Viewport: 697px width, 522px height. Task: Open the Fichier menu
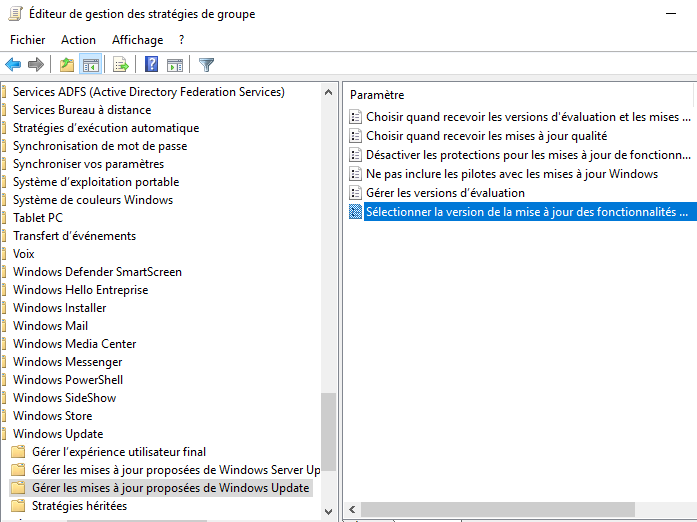tap(28, 40)
